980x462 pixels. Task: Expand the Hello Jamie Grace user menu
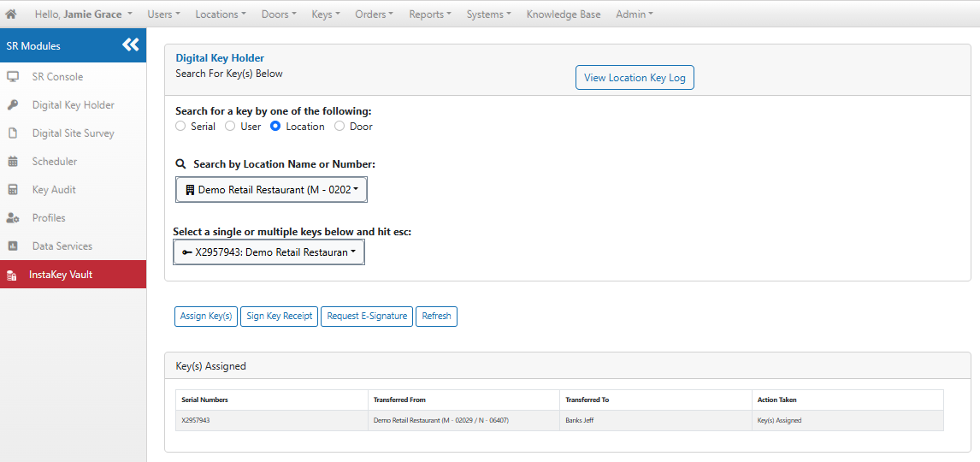[84, 14]
